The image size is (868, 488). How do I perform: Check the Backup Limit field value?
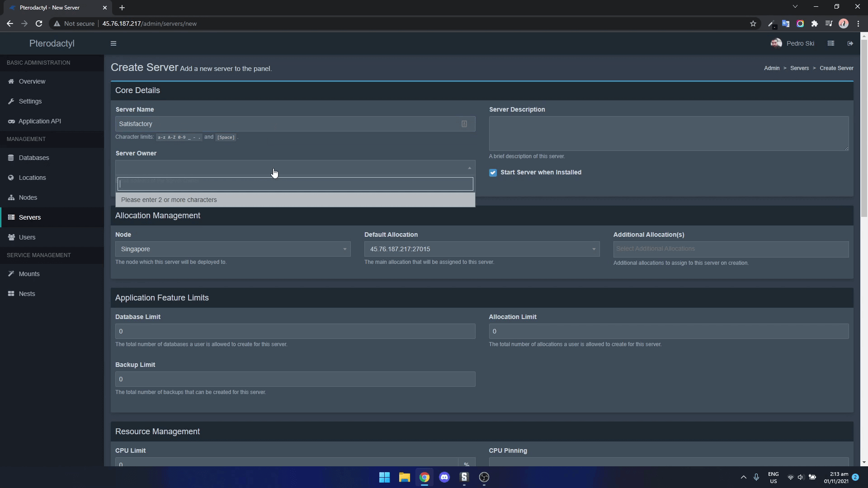(295, 379)
